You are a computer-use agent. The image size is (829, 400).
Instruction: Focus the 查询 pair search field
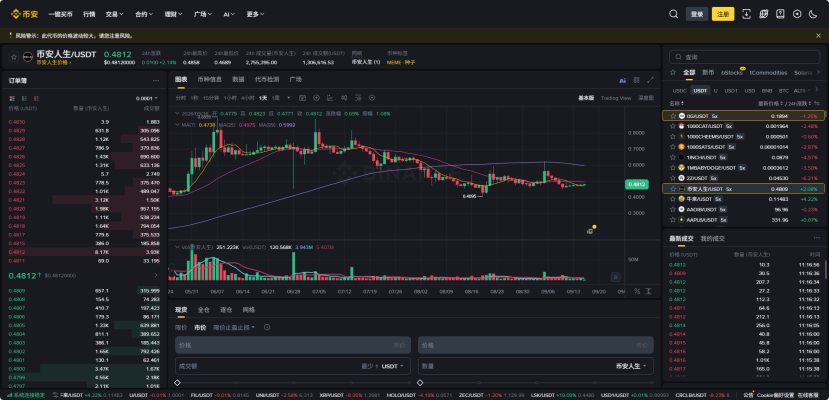tap(744, 57)
